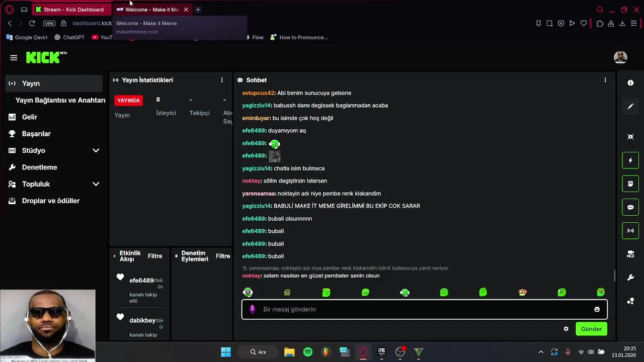The width and height of the screenshot is (644, 362).
Task: Open Opera downloads icon
Action: [622, 23]
